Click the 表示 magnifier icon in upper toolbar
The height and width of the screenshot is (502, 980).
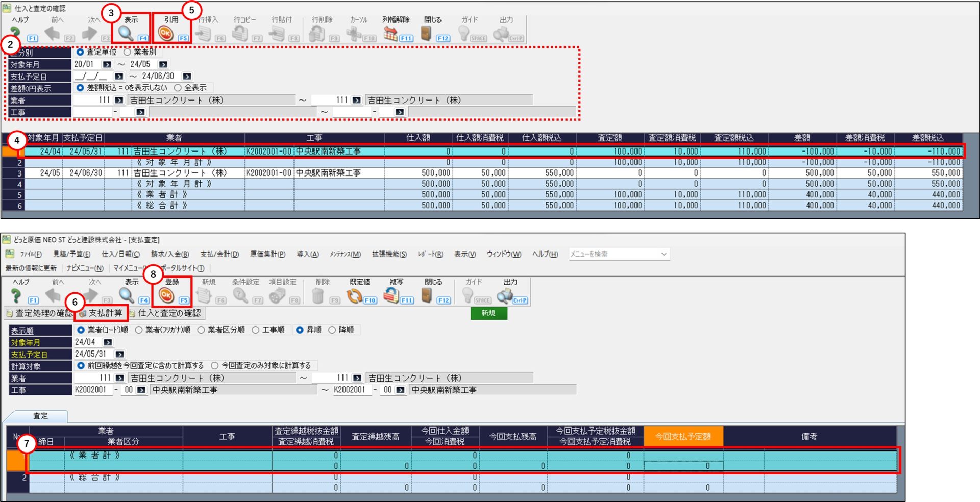pos(126,33)
